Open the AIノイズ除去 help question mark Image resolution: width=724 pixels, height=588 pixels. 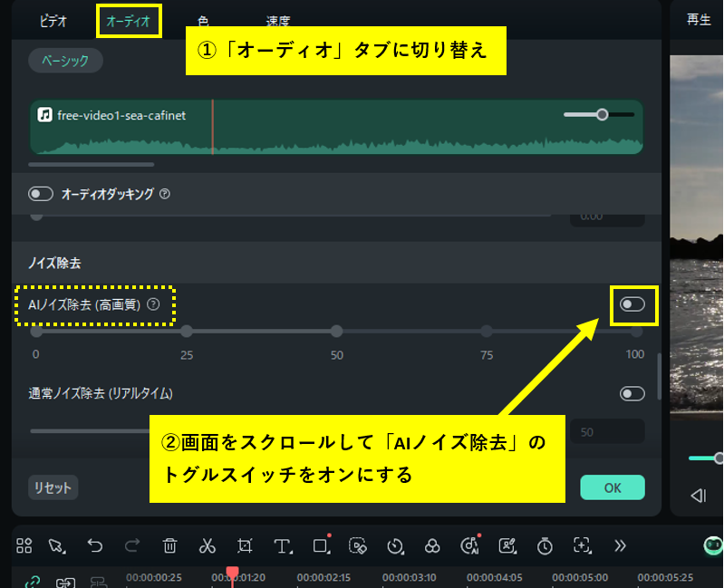153,304
